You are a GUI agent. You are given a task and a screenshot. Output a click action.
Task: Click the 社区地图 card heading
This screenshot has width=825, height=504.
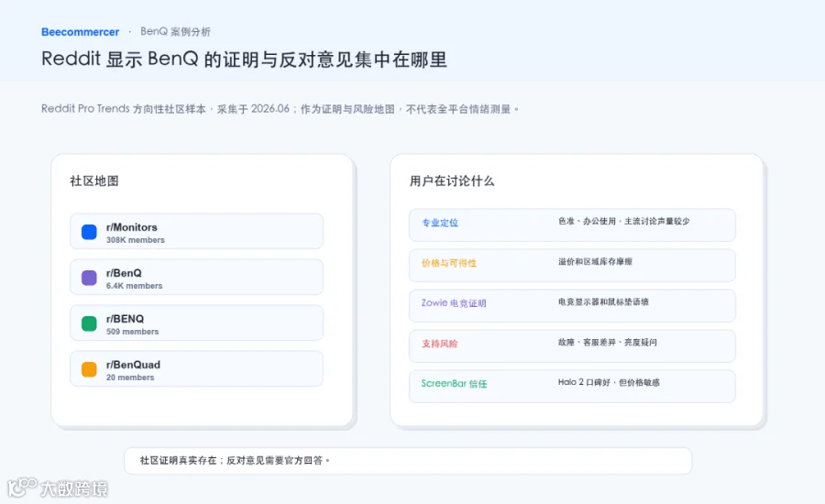(94, 181)
